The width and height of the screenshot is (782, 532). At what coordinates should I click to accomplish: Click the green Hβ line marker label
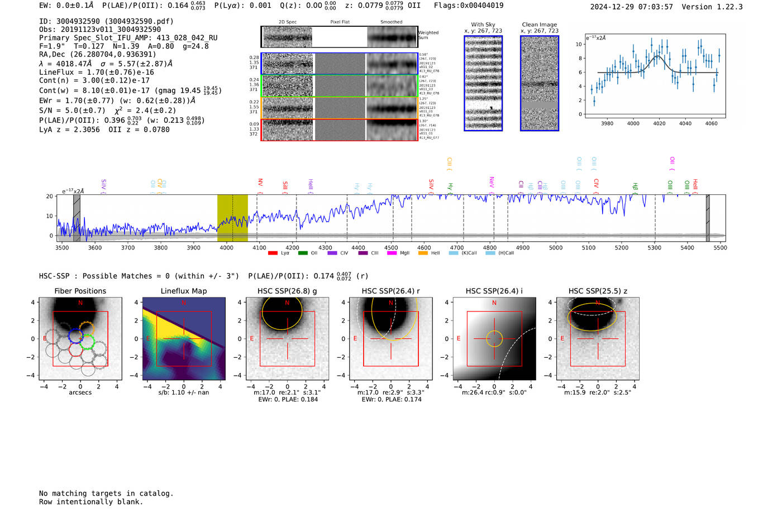(635, 187)
